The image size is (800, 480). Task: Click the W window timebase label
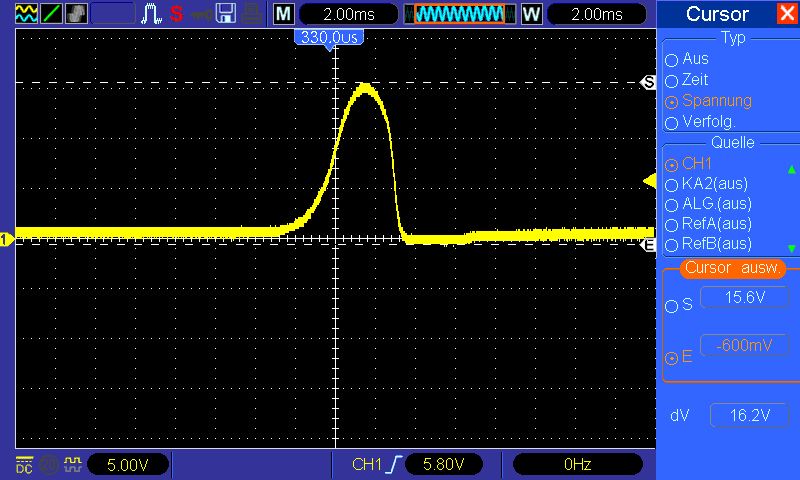click(x=531, y=14)
